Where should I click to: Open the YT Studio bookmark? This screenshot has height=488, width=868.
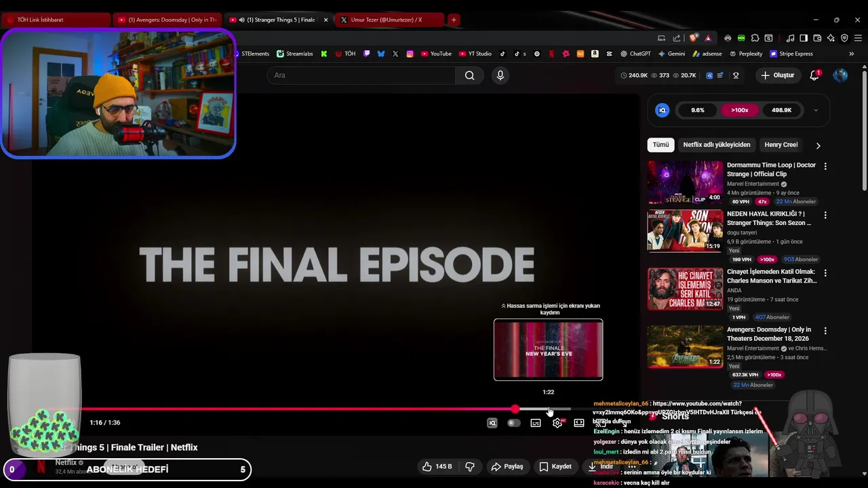point(475,54)
